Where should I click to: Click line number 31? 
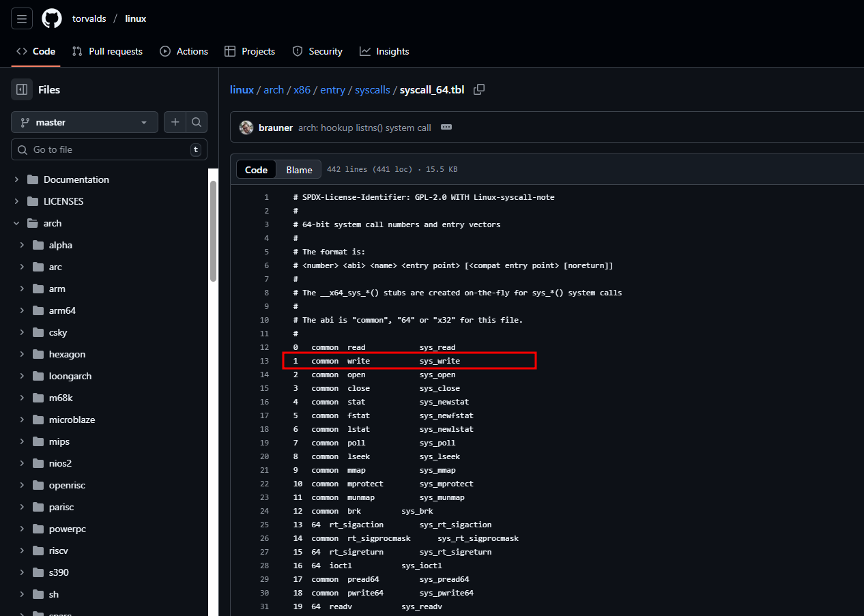tap(264, 606)
